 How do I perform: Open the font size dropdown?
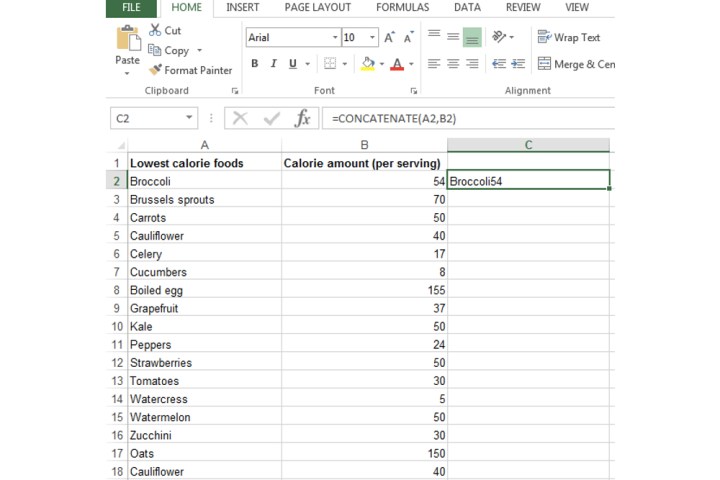pyautogui.click(x=373, y=38)
